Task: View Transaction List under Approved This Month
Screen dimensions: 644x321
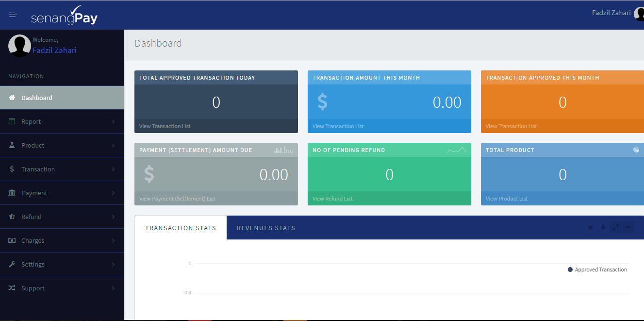Action: point(512,126)
